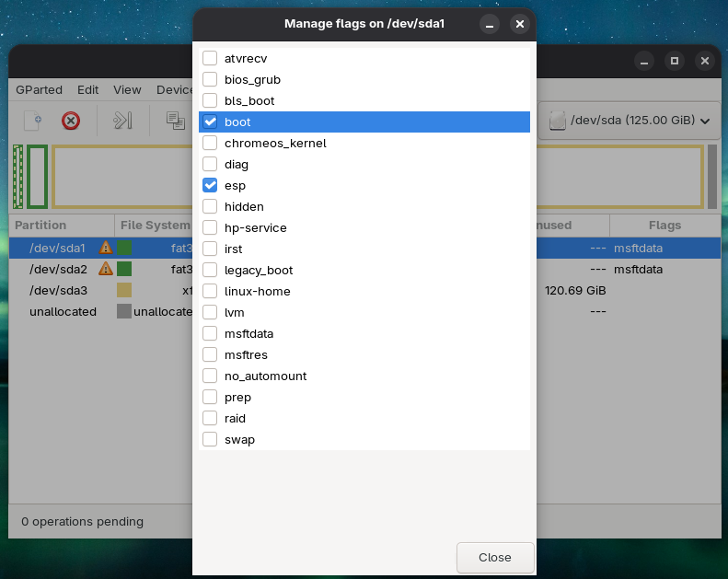Viewport: 728px width, 579px height.
Task: Click the warning icon next to /dev/sda2
Action: tap(106, 269)
